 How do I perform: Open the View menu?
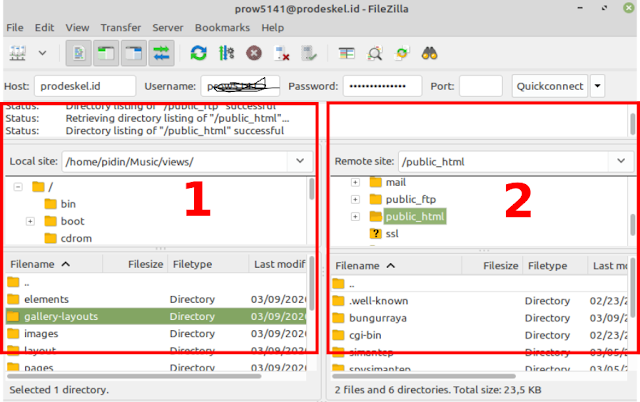[x=77, y=27]
